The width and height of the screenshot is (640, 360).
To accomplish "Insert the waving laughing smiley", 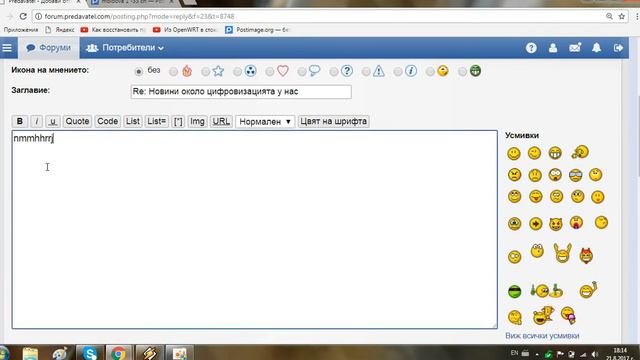I will 588,290.
